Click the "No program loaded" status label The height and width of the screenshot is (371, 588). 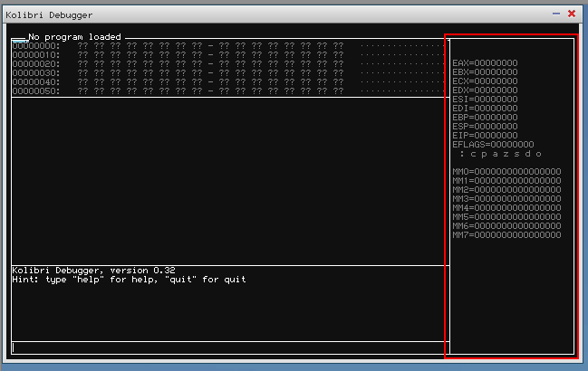(x=74, y=37)
